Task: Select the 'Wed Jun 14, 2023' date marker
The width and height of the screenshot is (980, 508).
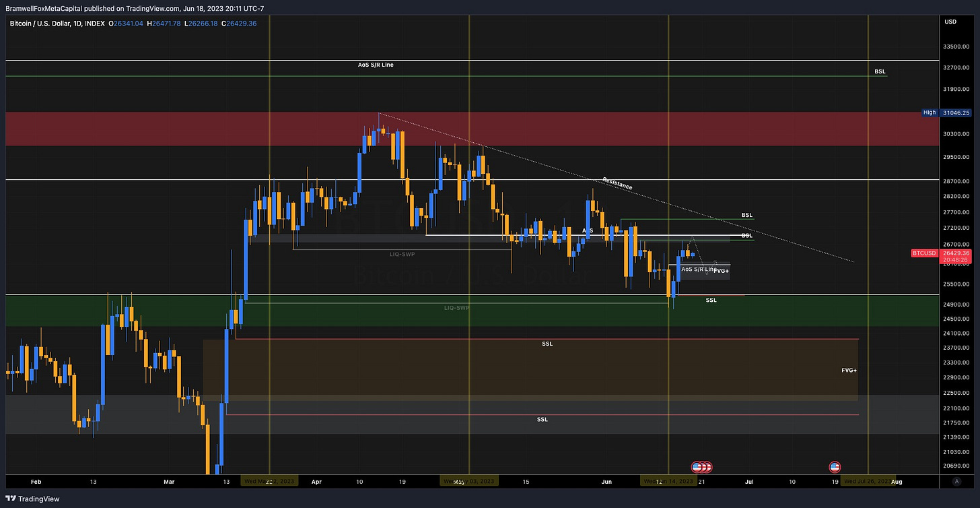Action: point(668,481)
